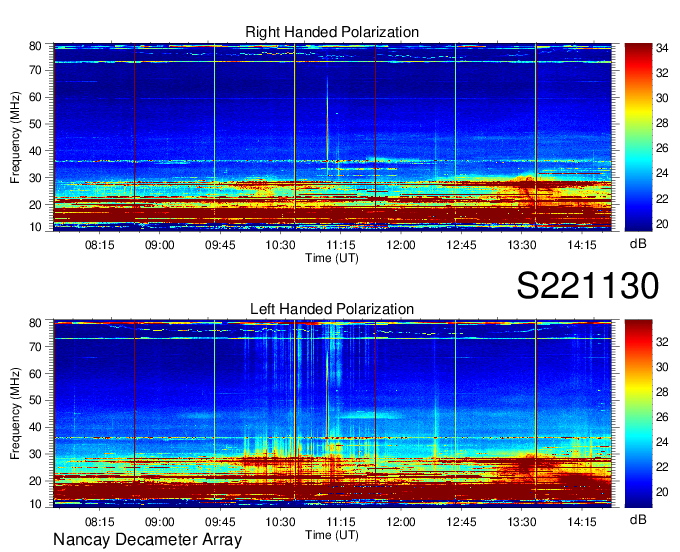
Task: Click 11:15 time tick on Left Handed plot
Action: pyautogui.click(x=340, y=522)
